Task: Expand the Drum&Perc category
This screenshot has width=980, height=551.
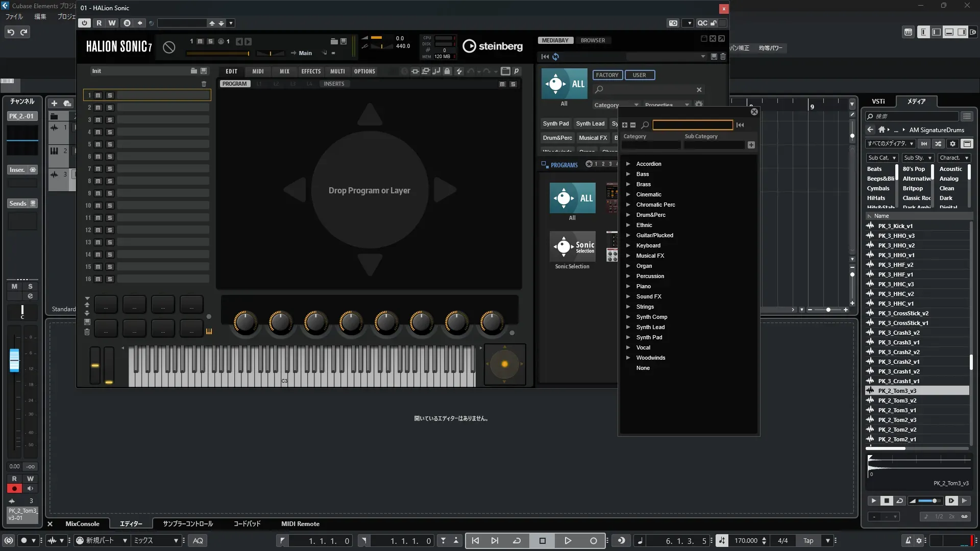Action: click(628, 215)
